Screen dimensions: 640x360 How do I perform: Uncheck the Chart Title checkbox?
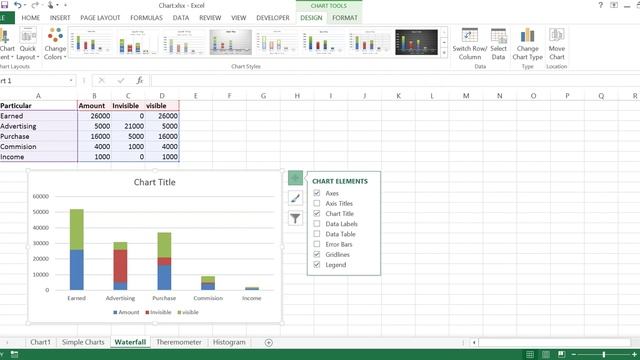pos(317,213)
